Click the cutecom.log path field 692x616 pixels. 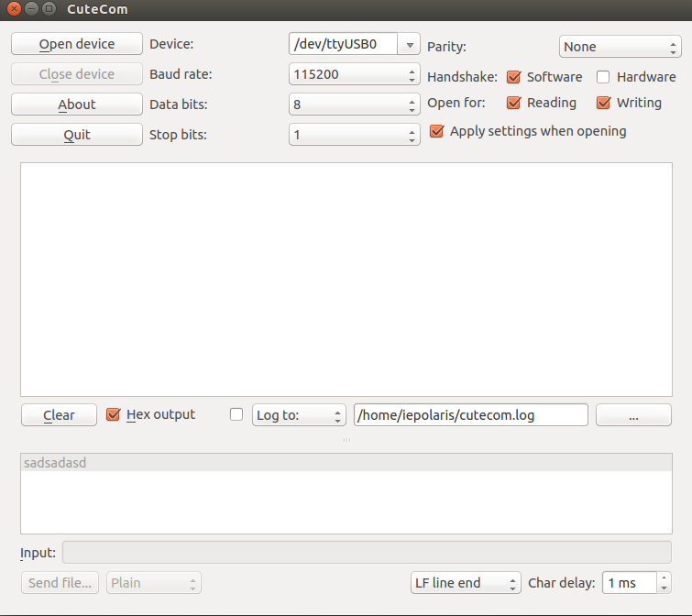click(x=471, y=414)
